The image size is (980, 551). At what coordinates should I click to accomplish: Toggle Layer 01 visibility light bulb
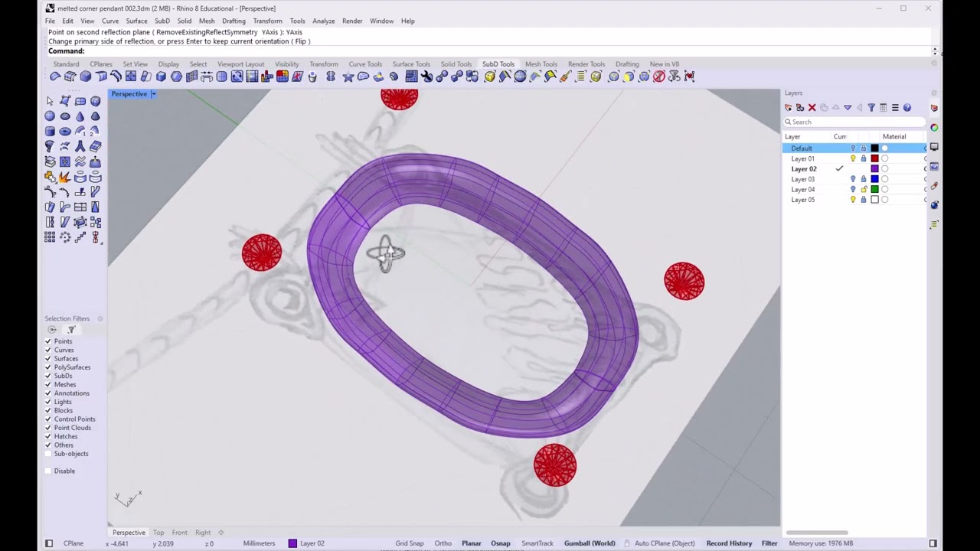(x=853, y=158)
